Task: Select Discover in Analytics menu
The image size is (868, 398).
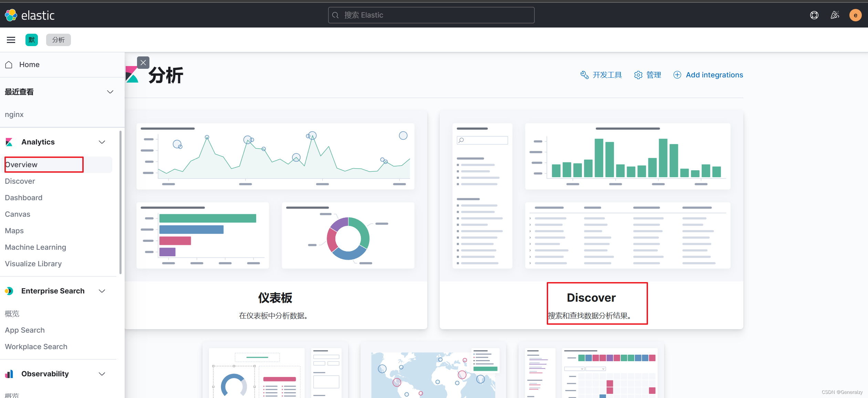Action: click(x=20, y=181)
